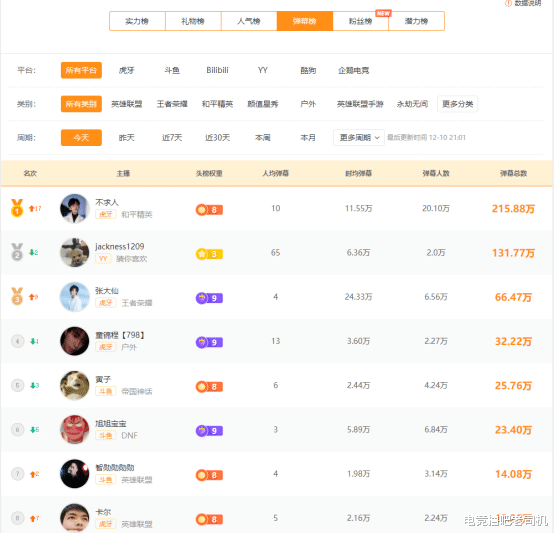Select 所有类别 category filter
The width and height of the screenshot is (554, 534).
[81, 104]
